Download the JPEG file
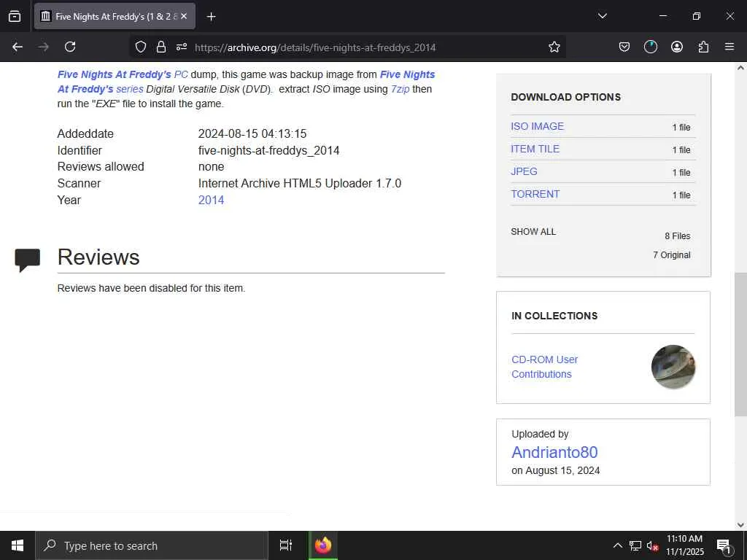Viewport: 747px width, 560px height. [x=524, y=171]
